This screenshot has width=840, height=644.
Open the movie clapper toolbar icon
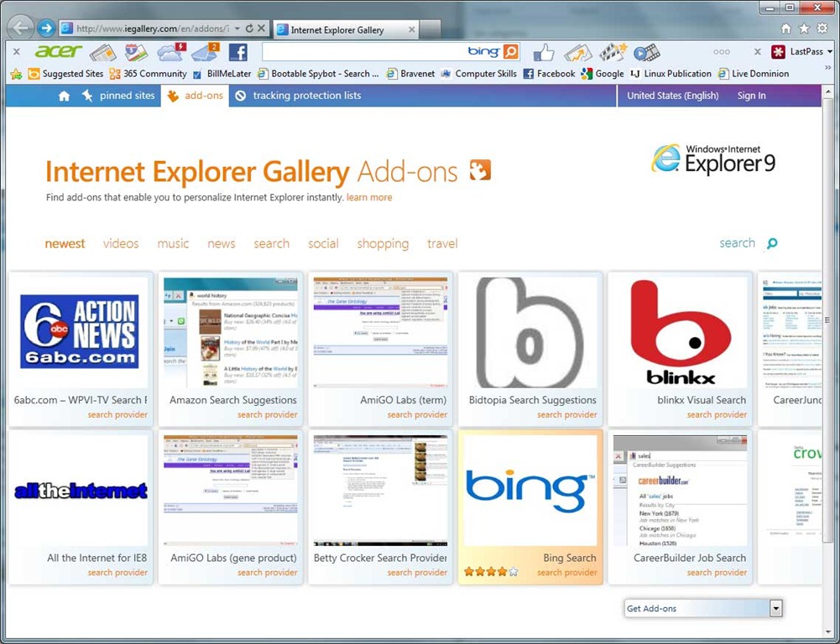[613, 52]
